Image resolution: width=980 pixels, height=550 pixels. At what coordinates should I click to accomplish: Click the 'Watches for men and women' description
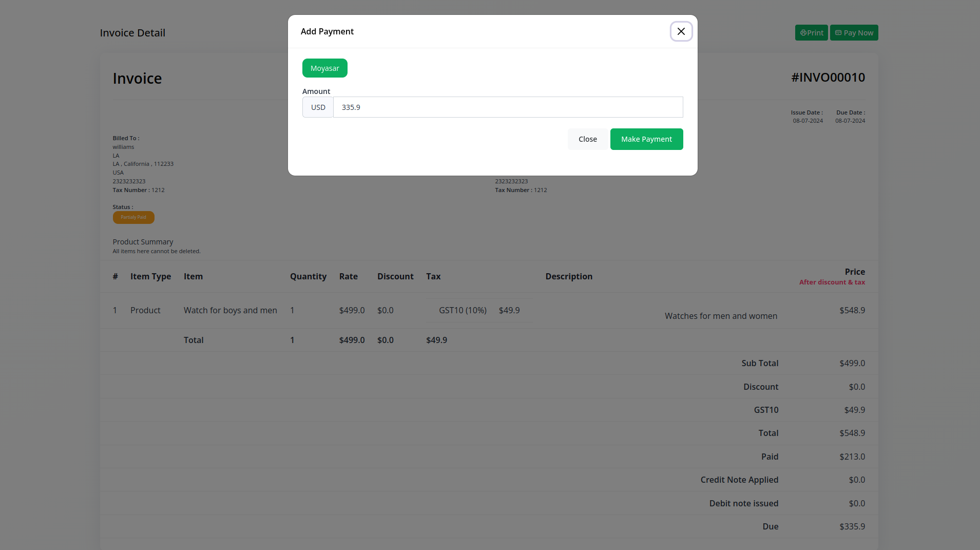click(720, 316)
